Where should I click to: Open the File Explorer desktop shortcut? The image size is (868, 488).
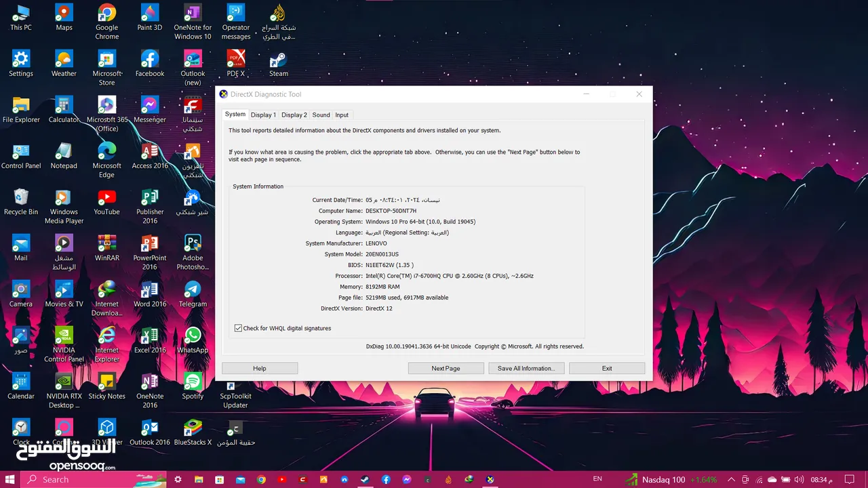pos(21,110)
